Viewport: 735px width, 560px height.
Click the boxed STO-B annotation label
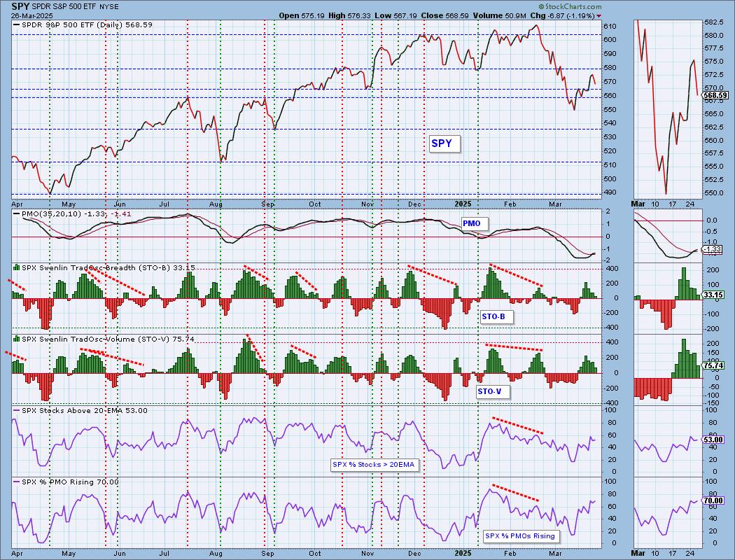[x=496, y=317]
